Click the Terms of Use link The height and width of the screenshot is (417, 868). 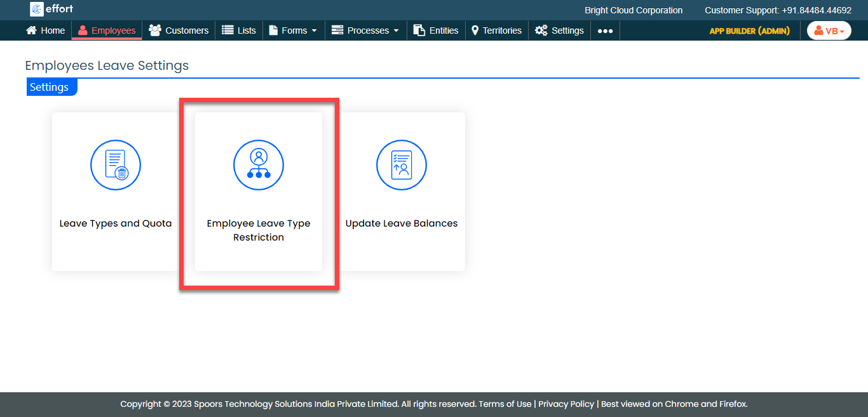(505, 404)
